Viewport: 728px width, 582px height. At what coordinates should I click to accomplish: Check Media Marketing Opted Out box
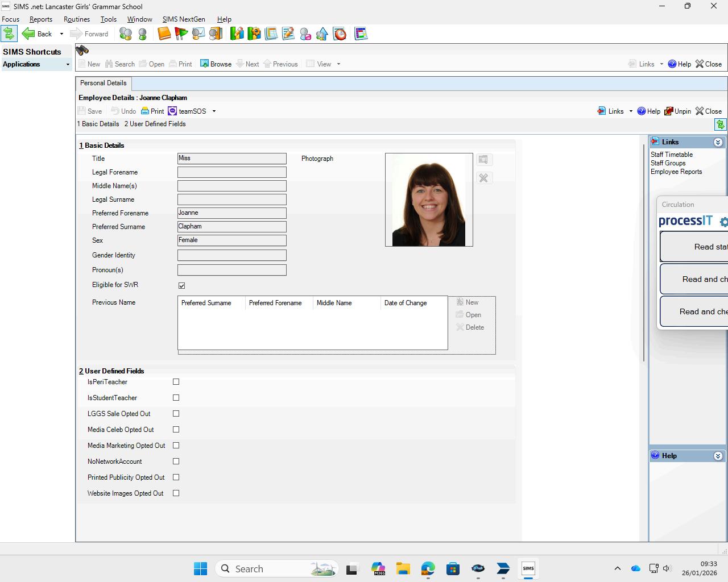[176, 446]
